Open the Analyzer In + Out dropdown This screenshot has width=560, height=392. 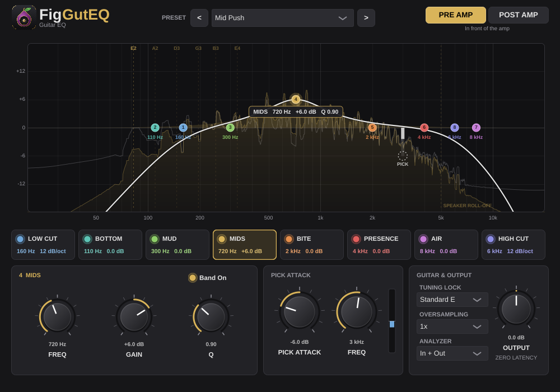pos(452,353)
